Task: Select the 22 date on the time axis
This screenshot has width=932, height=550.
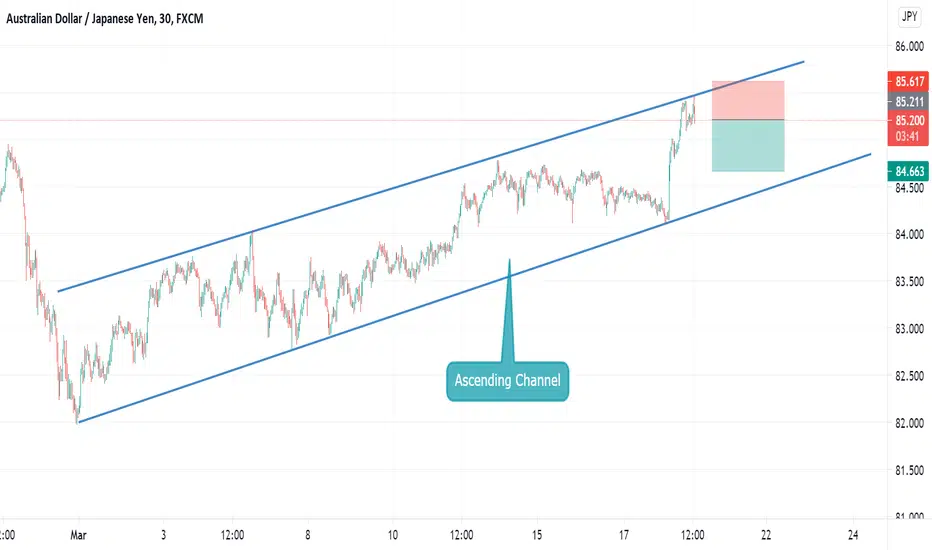Action: (766, 536)
